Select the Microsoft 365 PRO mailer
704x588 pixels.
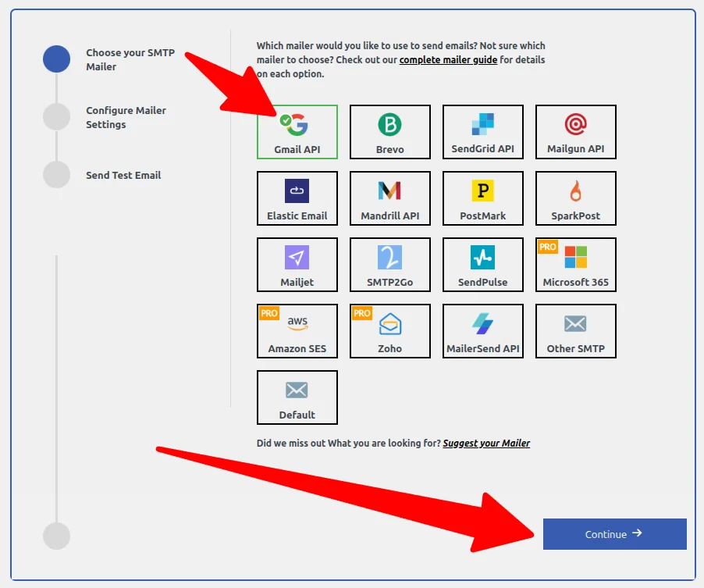tap(575, 265)
